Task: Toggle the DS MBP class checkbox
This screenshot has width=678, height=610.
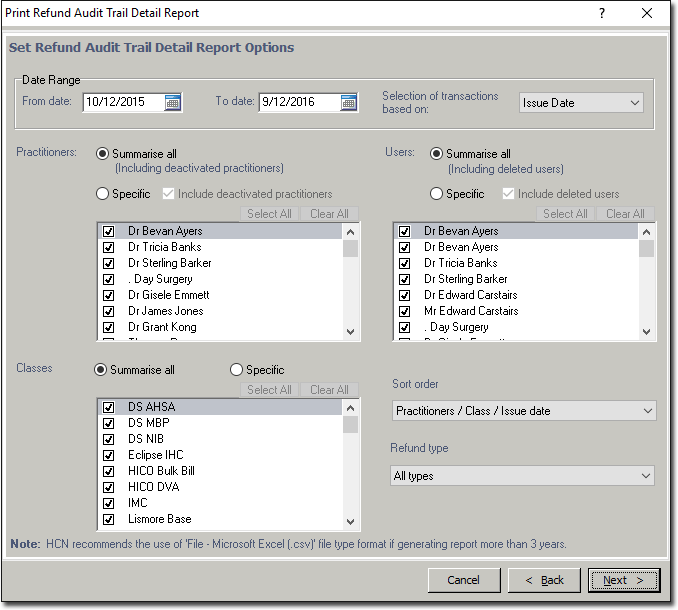Action: (x=109, y=423)
